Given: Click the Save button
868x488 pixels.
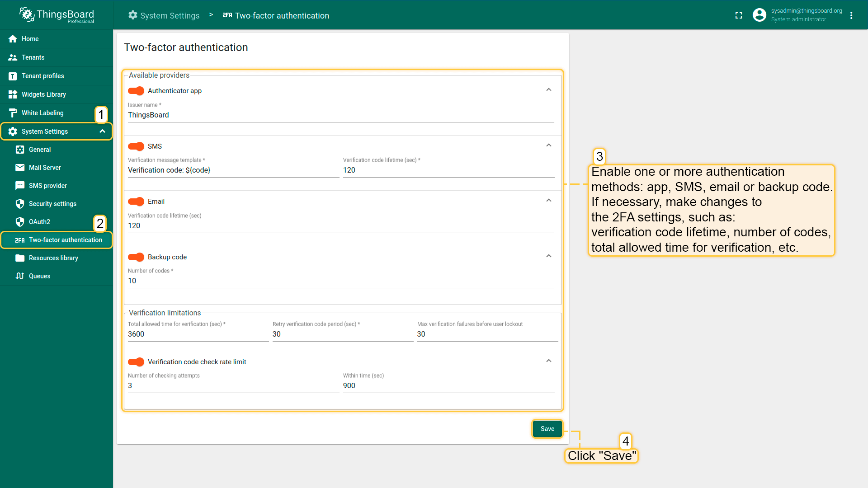Looking at the screenshot, I should click(x=547, y=429).
